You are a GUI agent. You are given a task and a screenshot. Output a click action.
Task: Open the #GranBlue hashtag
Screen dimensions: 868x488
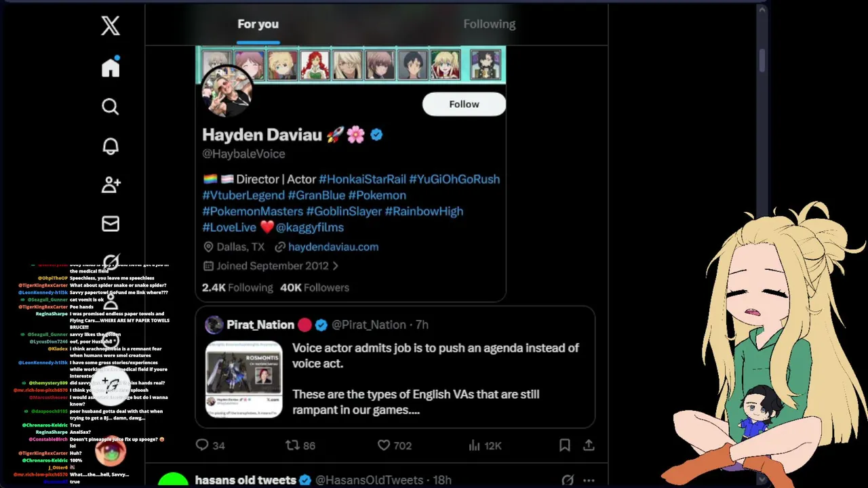point(317,195)
